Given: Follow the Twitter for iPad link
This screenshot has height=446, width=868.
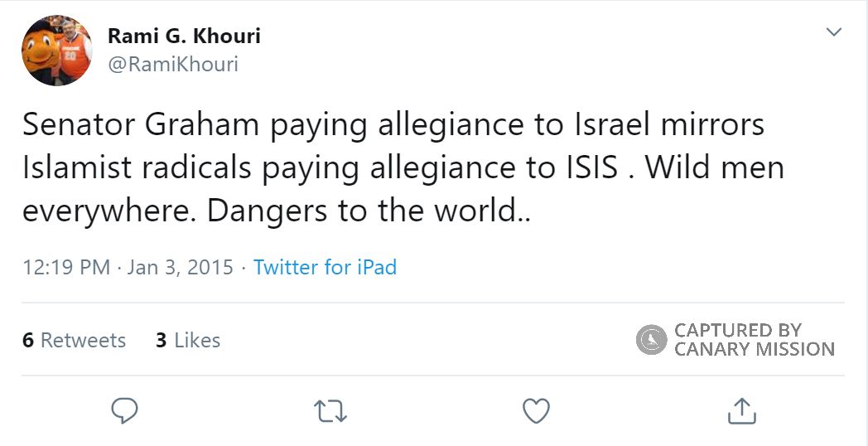Looking at the screenshot, I should 325,267.
